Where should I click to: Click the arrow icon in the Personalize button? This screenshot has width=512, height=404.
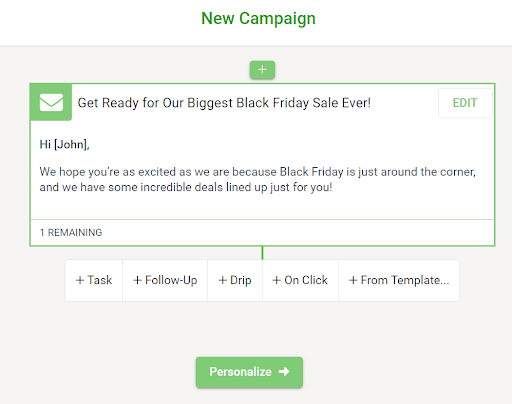[284, 371]
